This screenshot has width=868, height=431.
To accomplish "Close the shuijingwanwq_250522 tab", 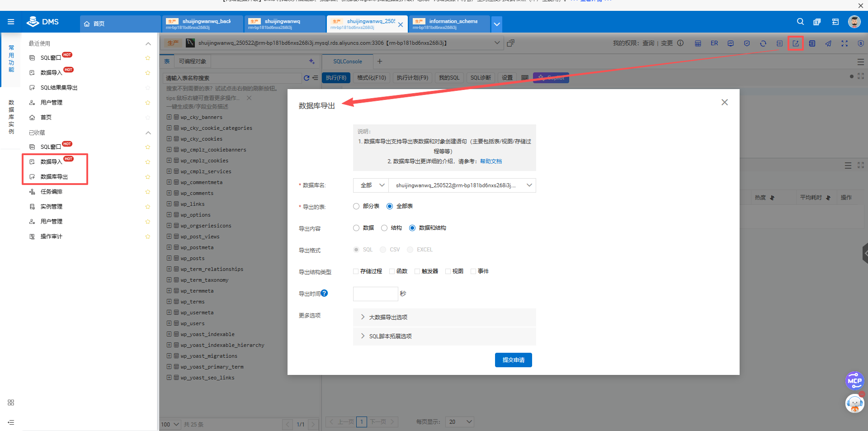I will pyautogui.click(x=401, y=24).
